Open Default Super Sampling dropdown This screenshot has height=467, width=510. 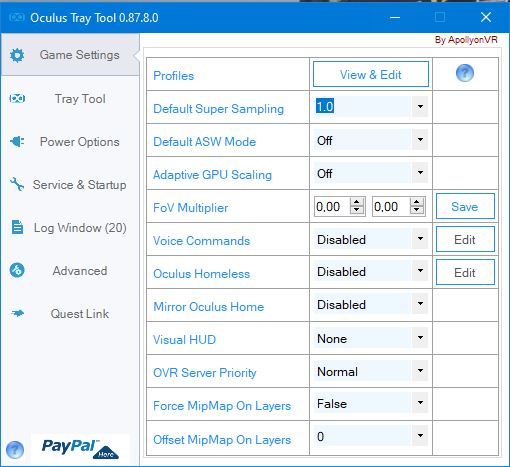[x=420, y=107]
